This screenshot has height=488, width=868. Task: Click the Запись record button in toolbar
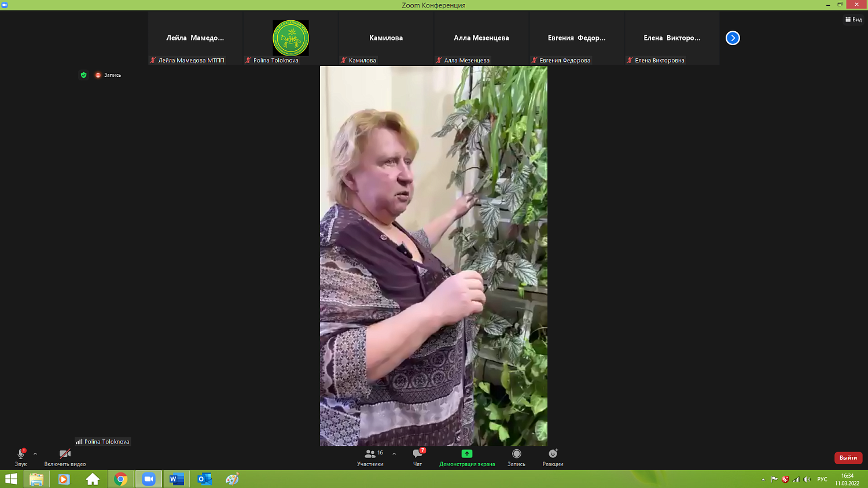point(517,457)
